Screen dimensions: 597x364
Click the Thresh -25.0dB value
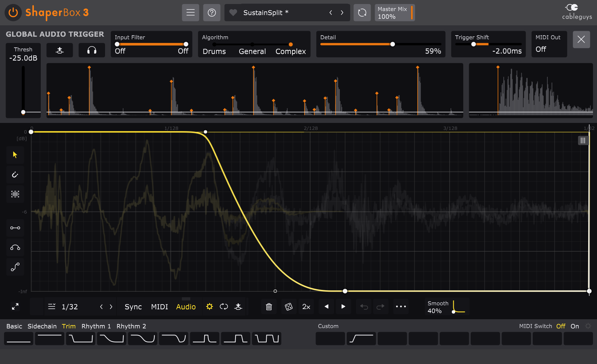[x=23, y=58]
